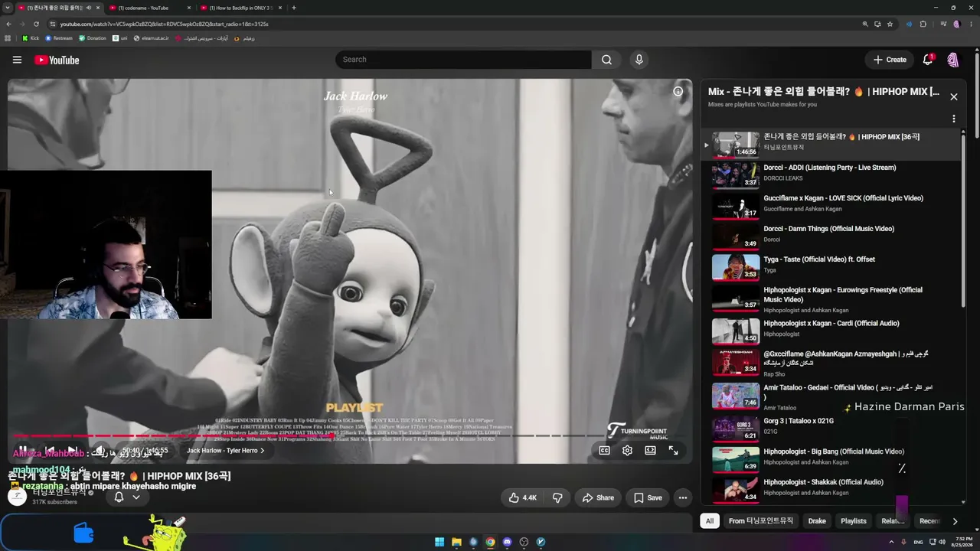The width and height of the screenshot is (980, 551).
Task: Save video to playlist
Action: 648,497
